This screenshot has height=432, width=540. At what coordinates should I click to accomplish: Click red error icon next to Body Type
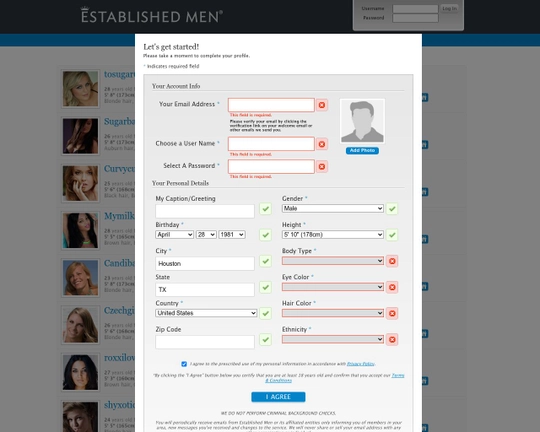coord(392,261)
